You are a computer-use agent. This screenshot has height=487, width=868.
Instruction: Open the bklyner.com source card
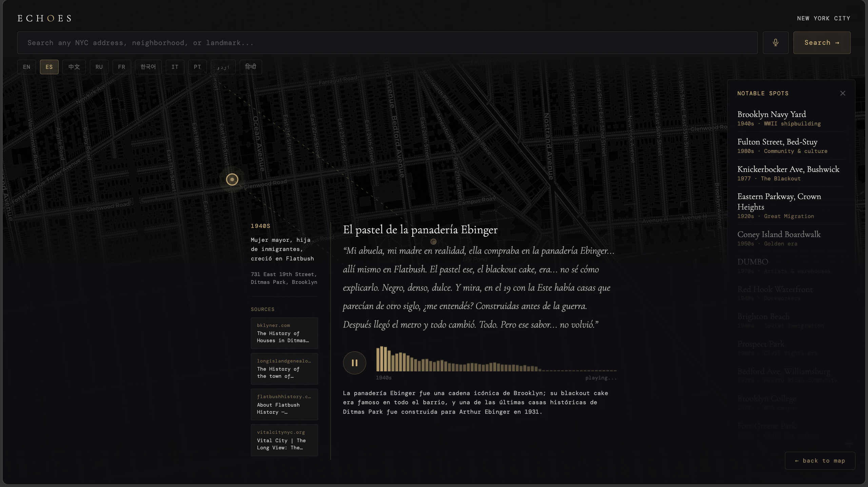coord(284,333)
